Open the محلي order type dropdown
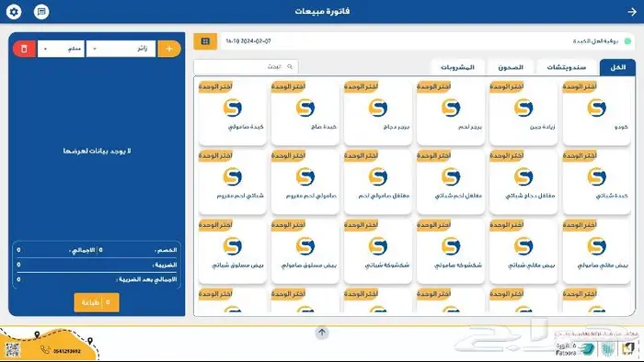Screen dimensions: 644x362 click(x=62, y=49)
